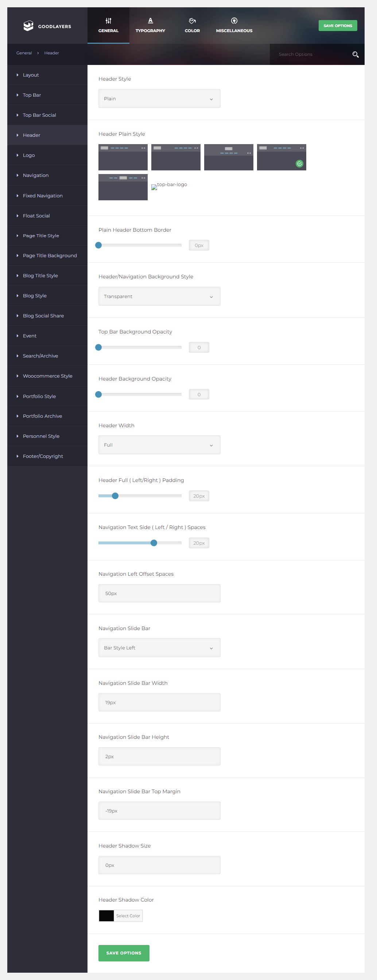The width and height of the screenshot is (377, 980).
Task: Open the Top Bar Social section
Action: point(39,115)
